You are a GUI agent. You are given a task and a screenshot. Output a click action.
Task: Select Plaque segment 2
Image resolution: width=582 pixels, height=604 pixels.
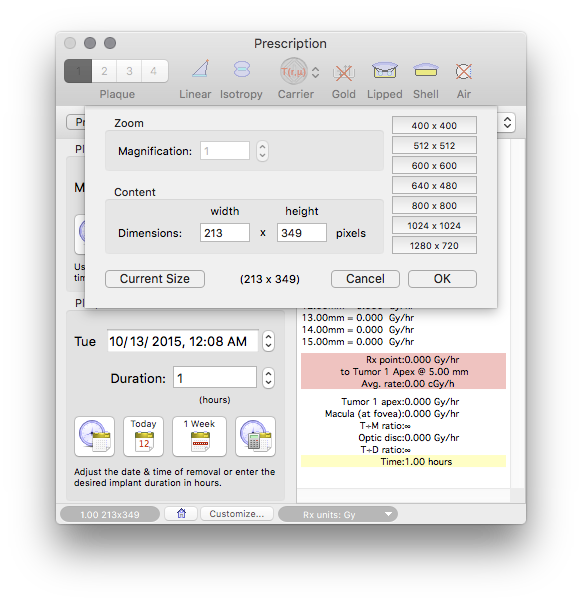pyautogui.click(x=104, y=71)
